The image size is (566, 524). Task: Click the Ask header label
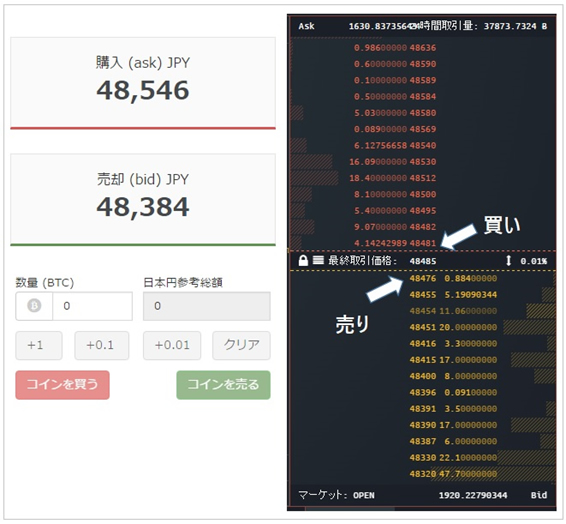(306, 26)
